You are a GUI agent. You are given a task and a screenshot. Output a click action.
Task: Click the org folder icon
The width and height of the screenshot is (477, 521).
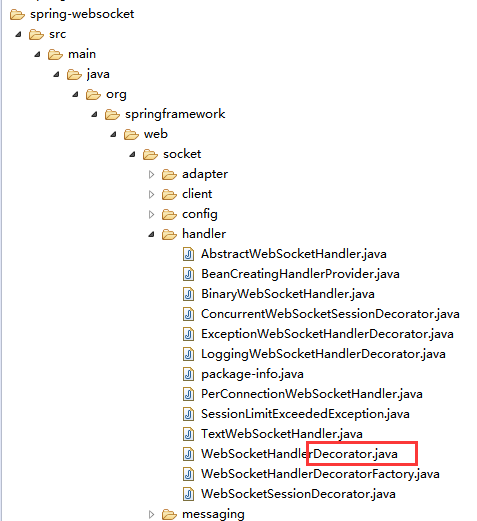[x=93, y=95]
